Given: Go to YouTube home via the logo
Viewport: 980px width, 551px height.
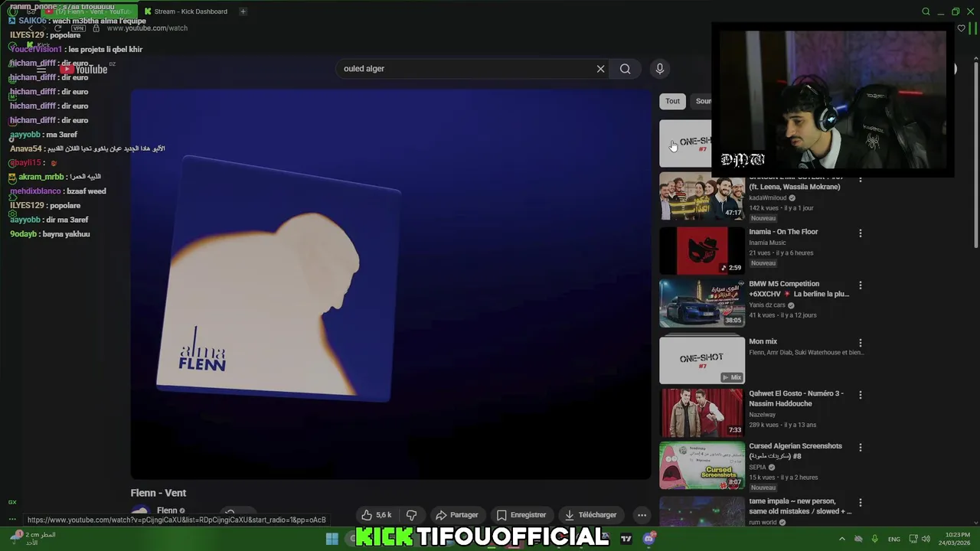Looking at the screenshot, I should pyautogui.click(x=84, y=70).
